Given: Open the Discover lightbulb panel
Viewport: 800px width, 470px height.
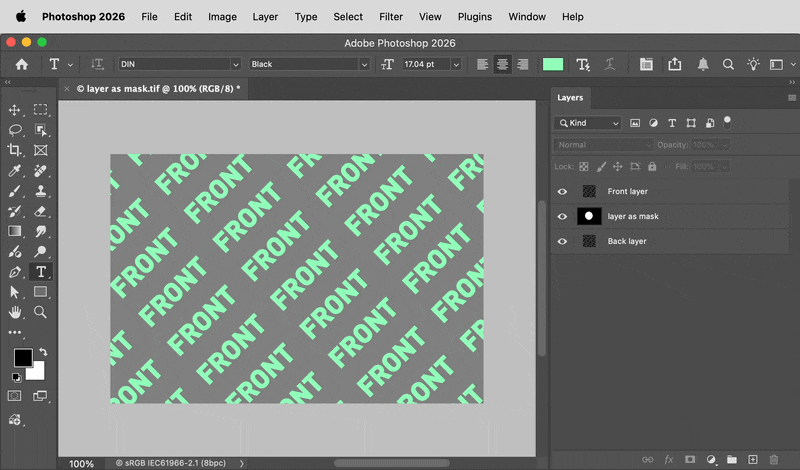Looking at the screenshot, I should 753,64.
